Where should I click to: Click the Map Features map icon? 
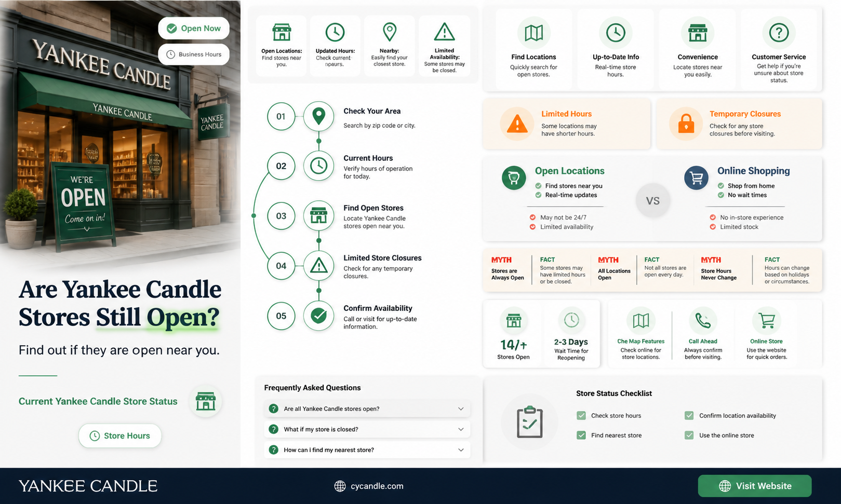[640, 321]
